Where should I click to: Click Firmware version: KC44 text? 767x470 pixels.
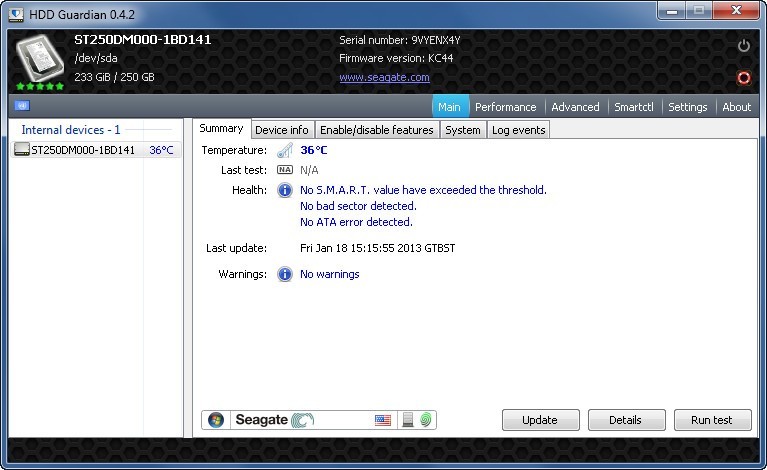coord(396,58)
